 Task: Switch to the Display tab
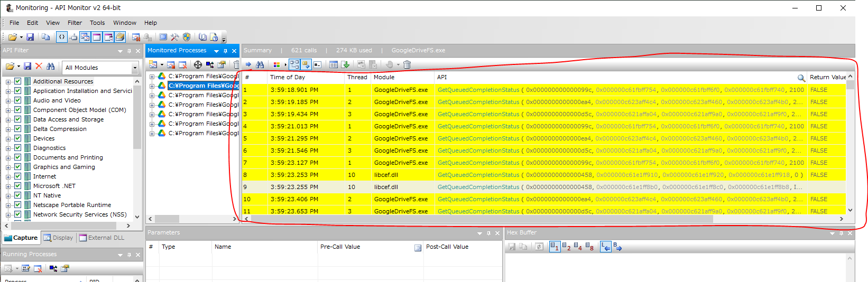58,238
